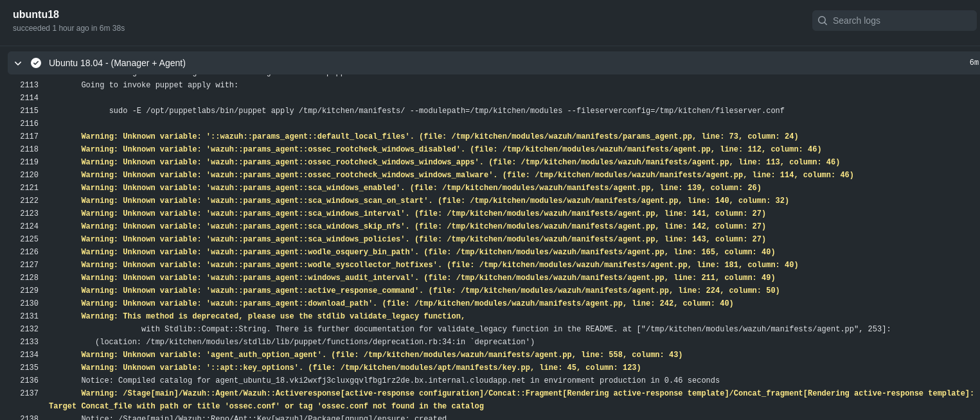Click warning about ossec_rootcheck_windows_disabled
The image size is (980, 420).
(x=451, y=150)
